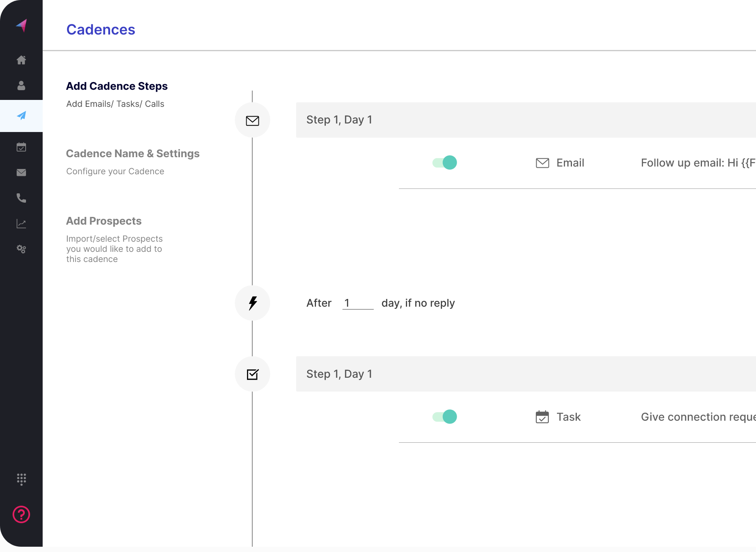
Task: Click the email step circle icon
Action: 252,120
